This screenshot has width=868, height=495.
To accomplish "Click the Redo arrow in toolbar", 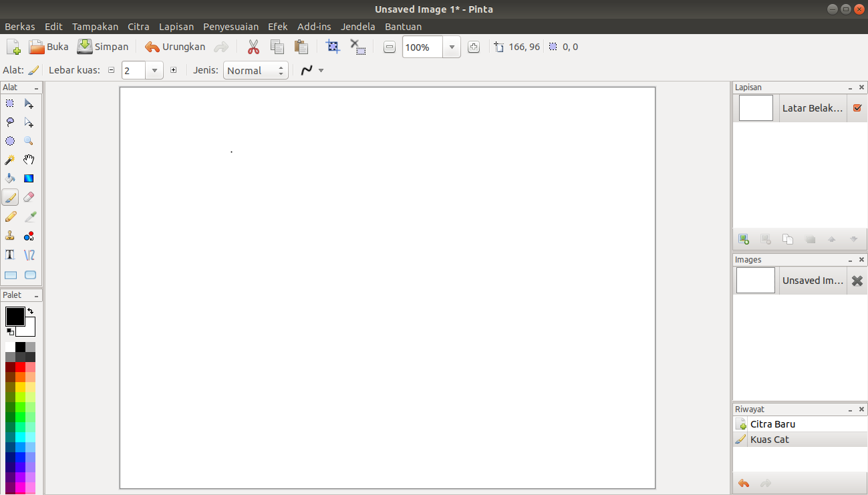I will [221, 47].
